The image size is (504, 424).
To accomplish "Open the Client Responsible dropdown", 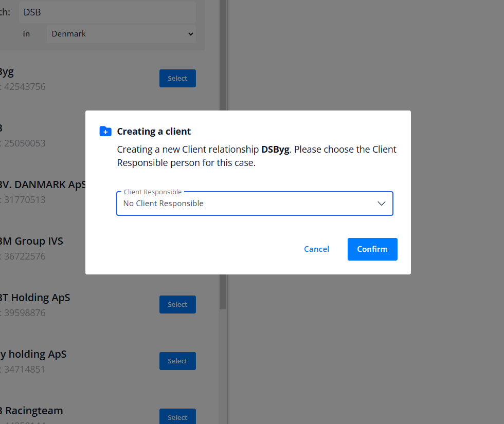I will pyautogui.click(x=255, y=204).
